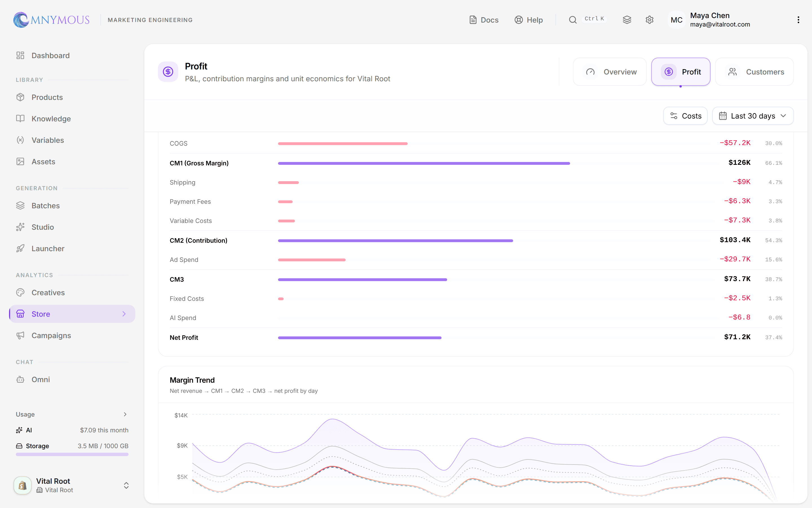Click the Omnymous logo

click(x=51, y=20)
